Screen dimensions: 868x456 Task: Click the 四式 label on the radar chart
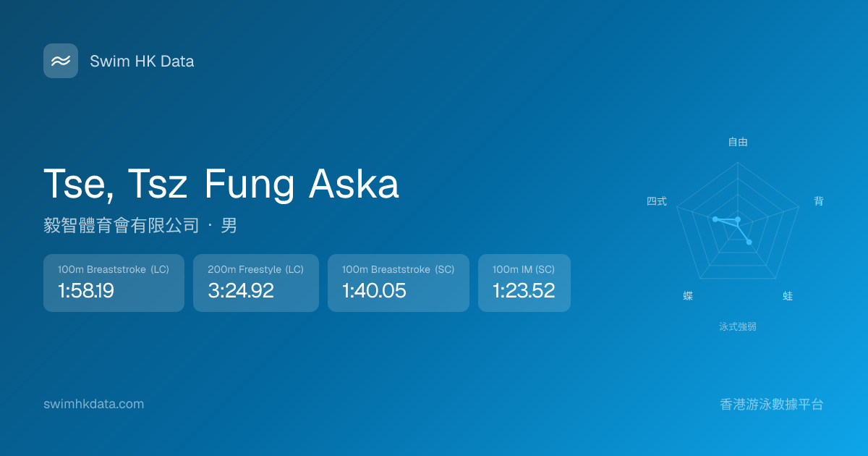(657, 201)
